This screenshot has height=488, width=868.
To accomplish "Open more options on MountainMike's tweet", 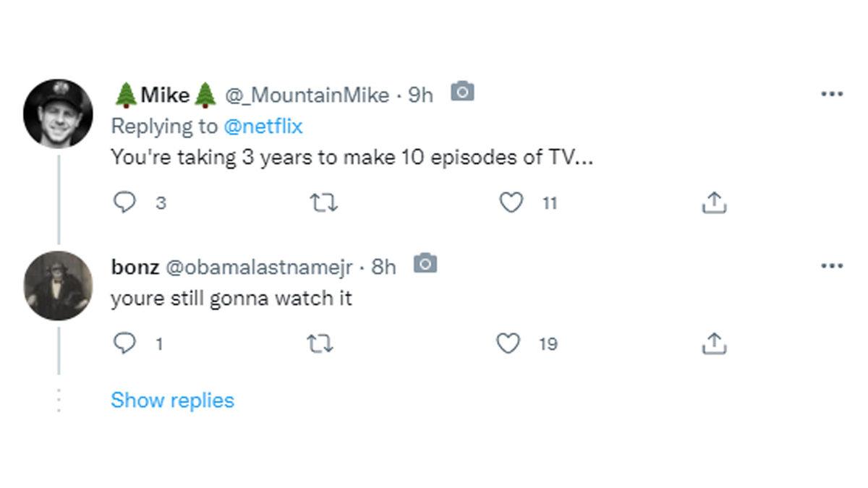I will click(x=832, y=94).
